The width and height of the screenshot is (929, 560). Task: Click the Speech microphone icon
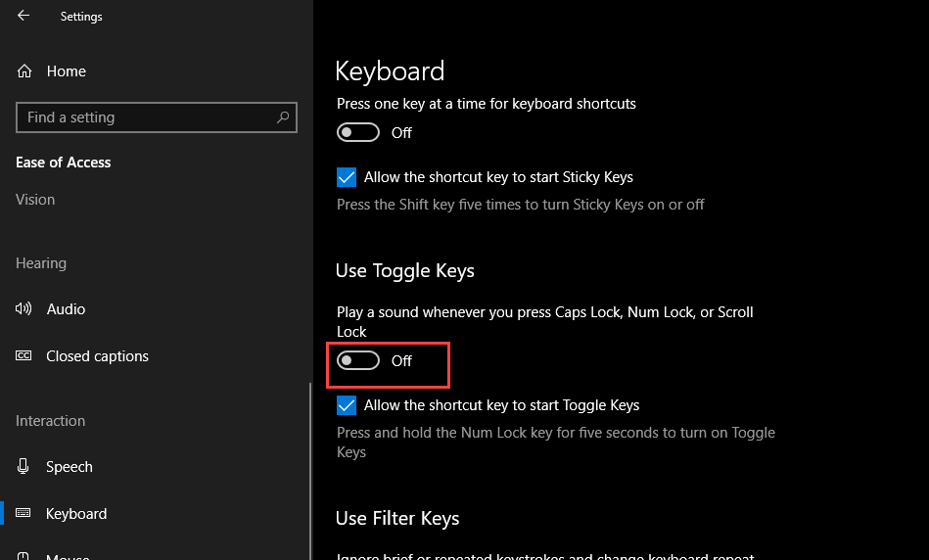(24, 467)
